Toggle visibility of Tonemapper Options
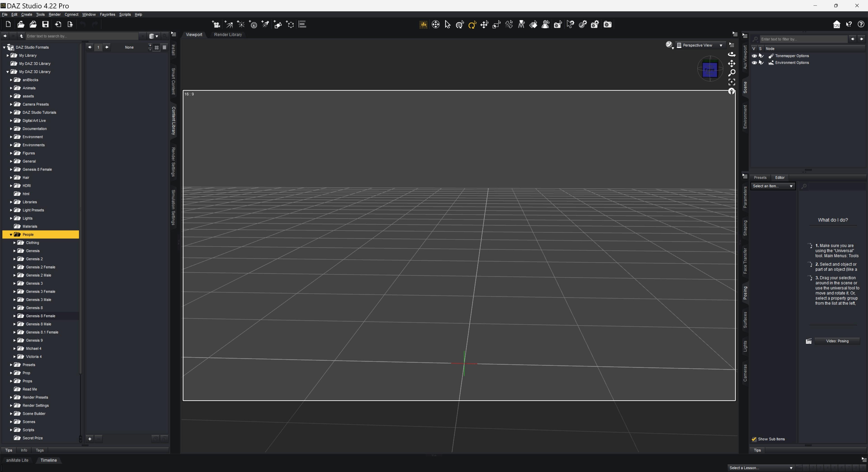 point(754,56)
